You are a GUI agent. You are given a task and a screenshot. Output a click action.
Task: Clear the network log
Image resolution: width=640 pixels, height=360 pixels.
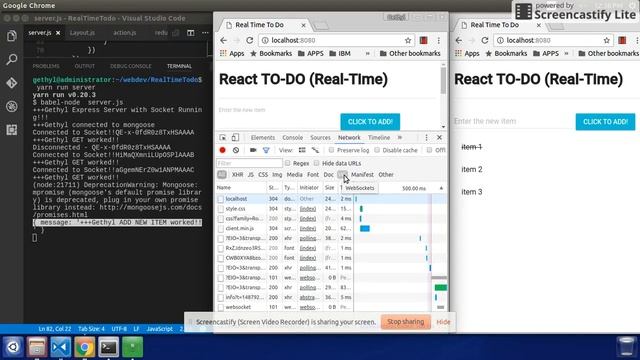pyautogui.click(x=236, y=150)
